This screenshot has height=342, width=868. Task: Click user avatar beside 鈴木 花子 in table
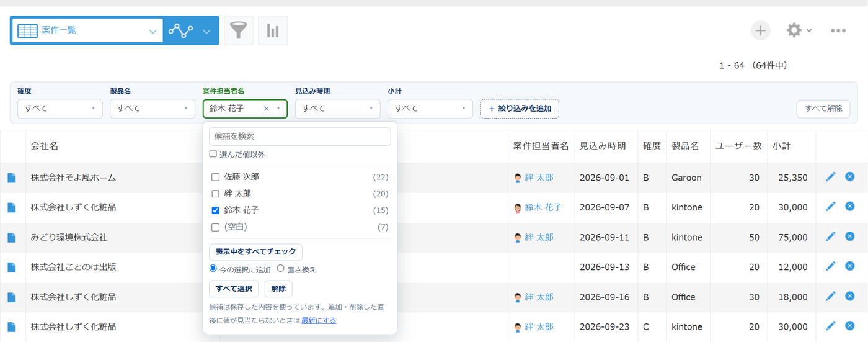coord(518,207)
